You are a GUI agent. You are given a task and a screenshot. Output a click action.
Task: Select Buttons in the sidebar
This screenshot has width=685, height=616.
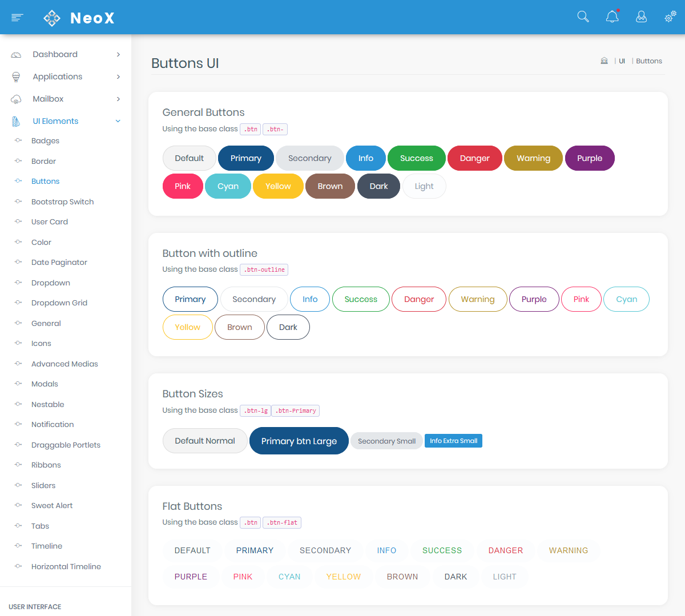click(x=45, y=182)
